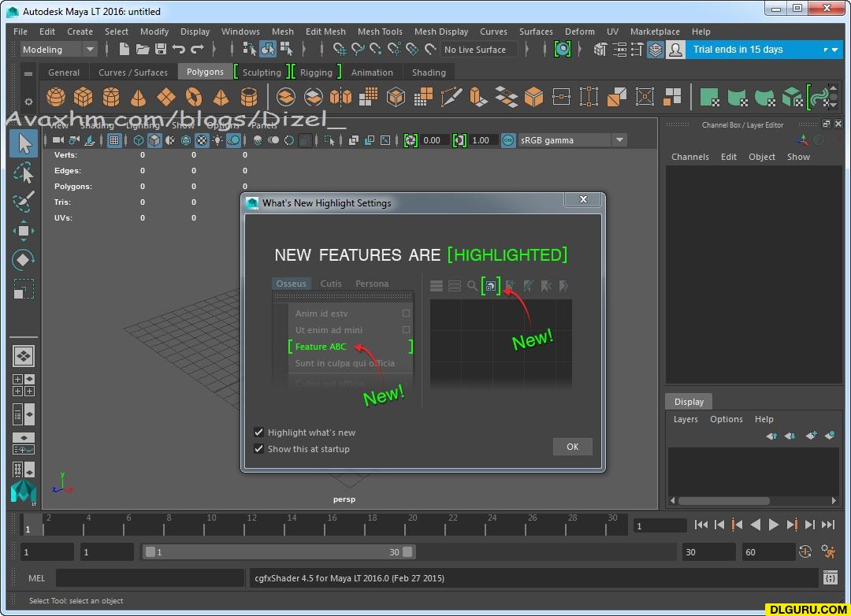Screen dimensions: 851x616
Task: Activate the Lasso select tool
Action: (x=24, y=173)
